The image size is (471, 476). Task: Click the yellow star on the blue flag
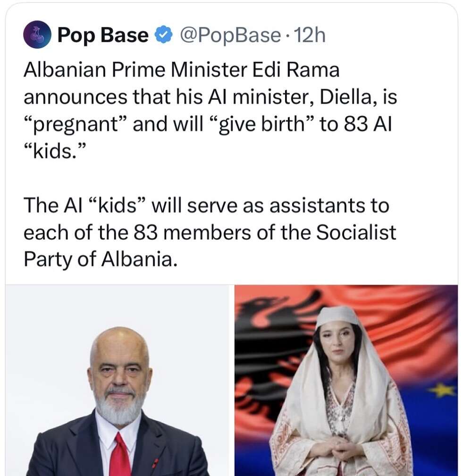point(442,390)
